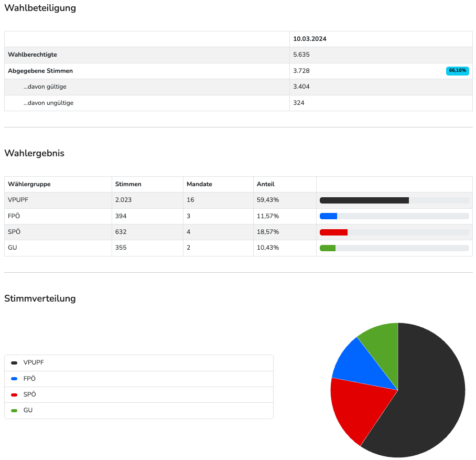
Task: Toggle the GU entry in chart legend
Action: [28, 410]
